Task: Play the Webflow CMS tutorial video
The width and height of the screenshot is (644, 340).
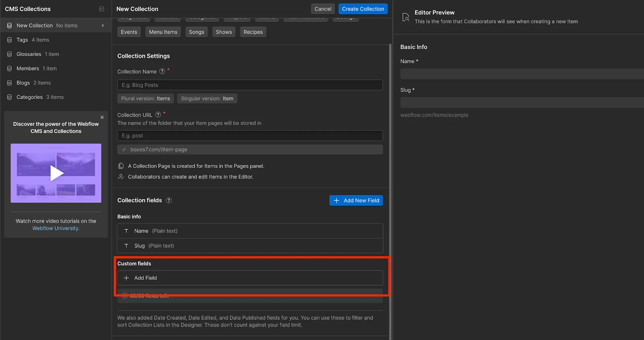Action: coord(56,173)
